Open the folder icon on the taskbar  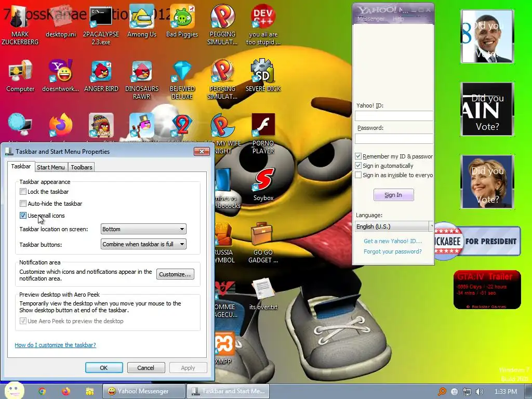tap(89, 391)
